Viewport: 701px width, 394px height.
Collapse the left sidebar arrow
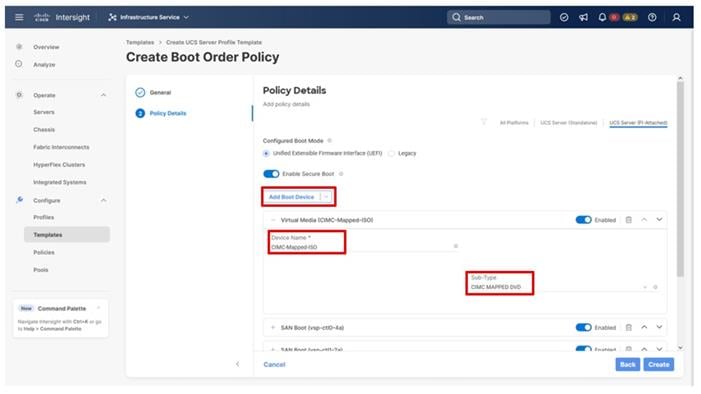pyautogui.click(x=237, y=364)
